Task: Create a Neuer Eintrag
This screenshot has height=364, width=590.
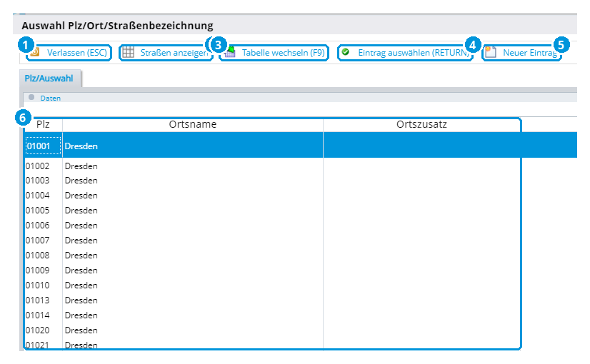Action: coord(521,53)
